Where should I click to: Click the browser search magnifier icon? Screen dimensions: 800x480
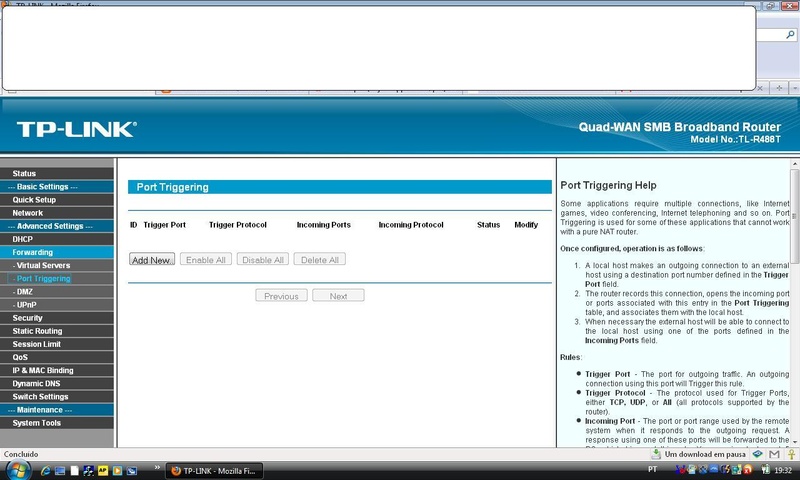point(790,35)
